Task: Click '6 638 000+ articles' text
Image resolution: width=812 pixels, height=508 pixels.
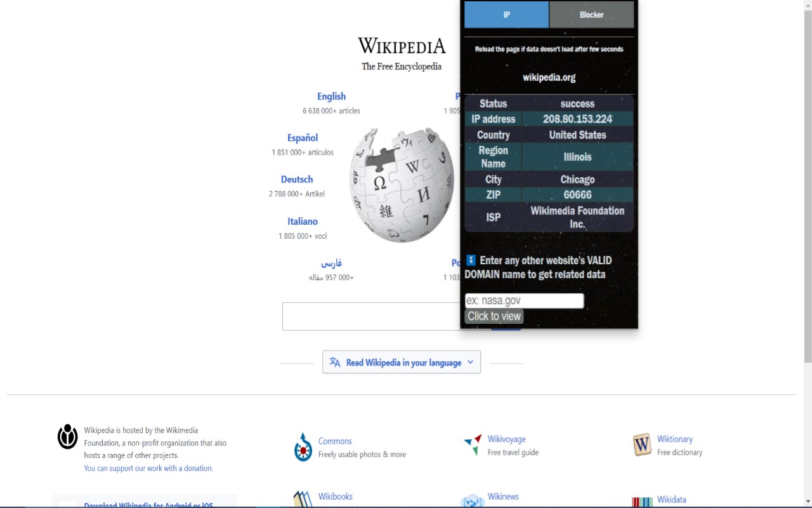Action: pyautogui.click(x=331, y=111)
